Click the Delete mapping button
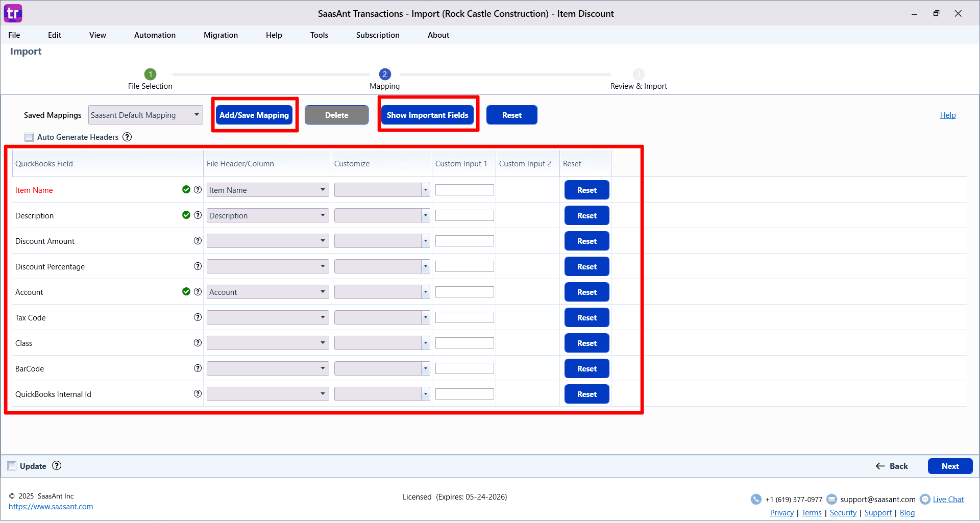The height and width of the screenshot is (523, 980). pyautogui.click(x=336, y=115)
